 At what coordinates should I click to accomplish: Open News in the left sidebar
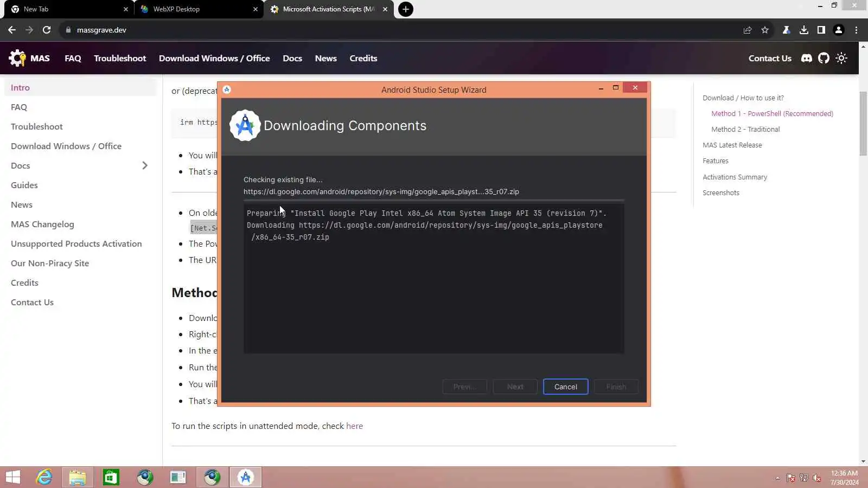coord(80,204)
